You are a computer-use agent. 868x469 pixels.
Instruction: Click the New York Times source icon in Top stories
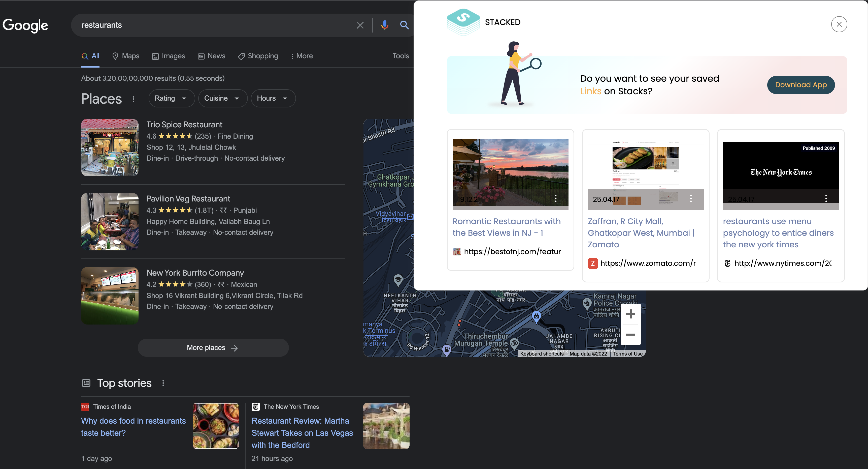click(256, 406)
